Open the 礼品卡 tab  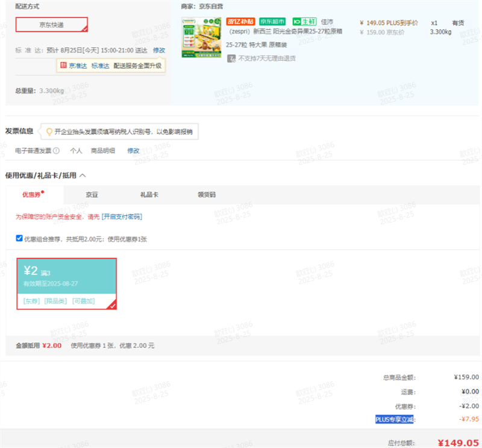point(149,195)
